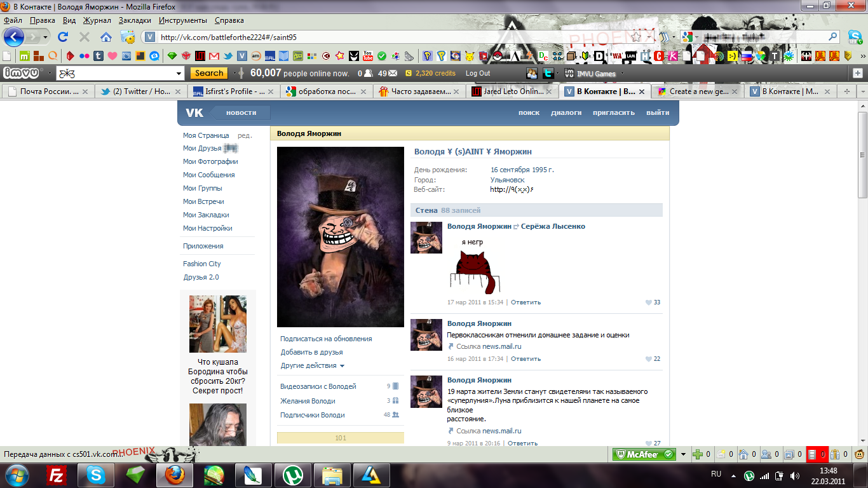
Task: Click Добавить в друзья link
Action: [x=311, y=352]
